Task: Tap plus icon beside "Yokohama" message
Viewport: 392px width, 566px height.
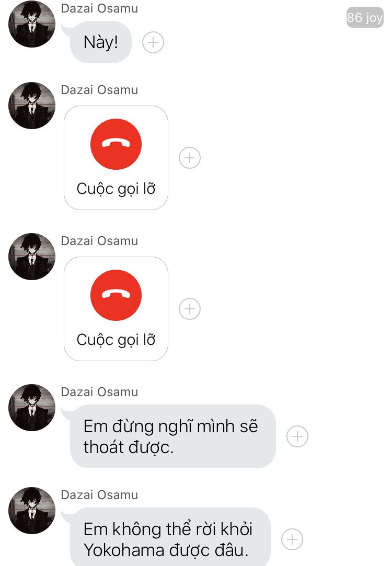Action: [x=292, y=539]
